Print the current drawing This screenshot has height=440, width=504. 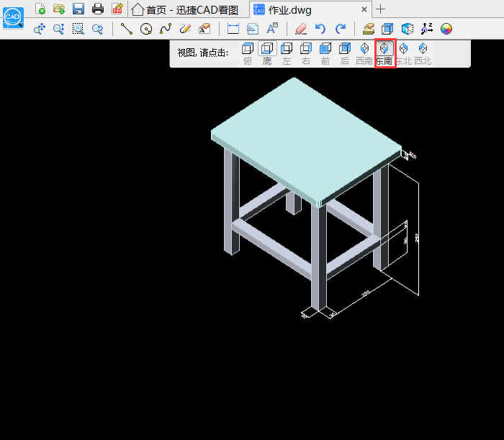click(x=98, y=9)
